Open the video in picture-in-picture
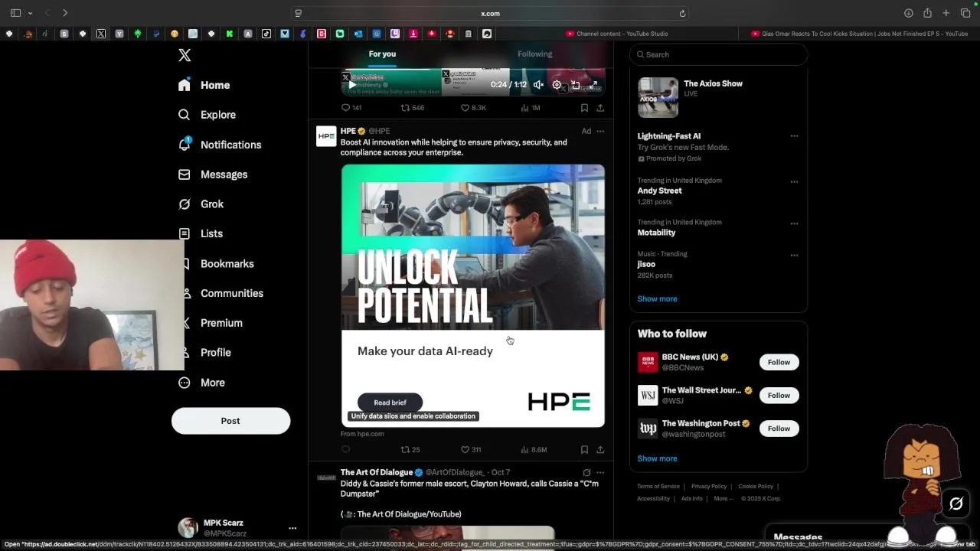The width and height of the screenshot is (980, 551). [x=576, y=85]
